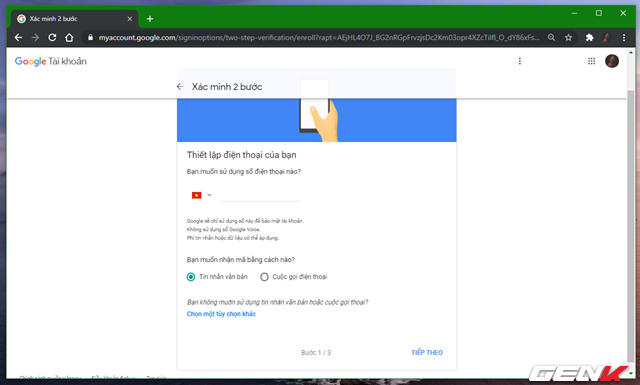
Task: Minimize the Chrome window
Action: (x=574, y=13)
